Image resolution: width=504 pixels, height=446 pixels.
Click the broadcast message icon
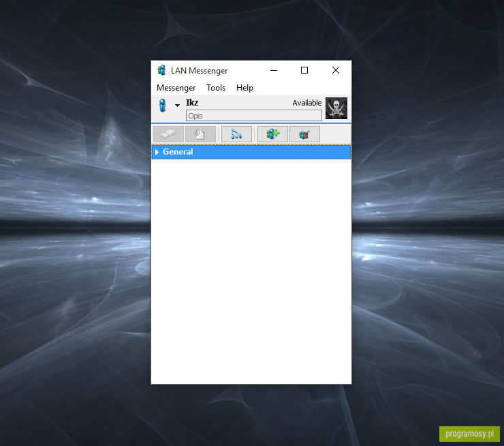(236, 134)
